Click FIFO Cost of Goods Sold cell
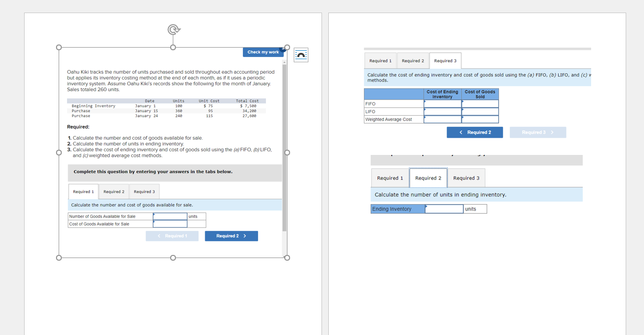644x335 pixels. [x=480, y=104]
